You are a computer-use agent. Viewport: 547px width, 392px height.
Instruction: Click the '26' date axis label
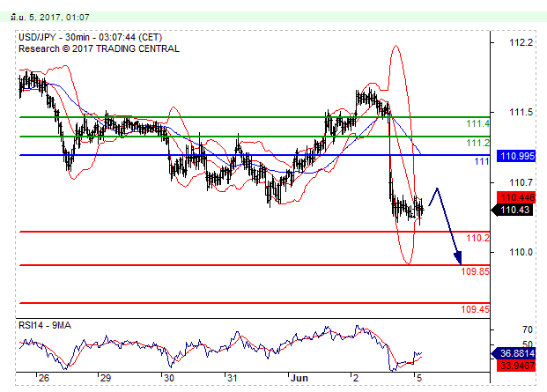tap(44, 378)
